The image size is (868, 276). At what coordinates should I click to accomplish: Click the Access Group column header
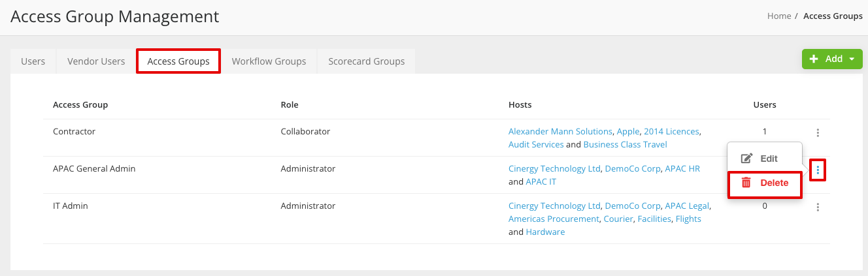tap(80, 104)
